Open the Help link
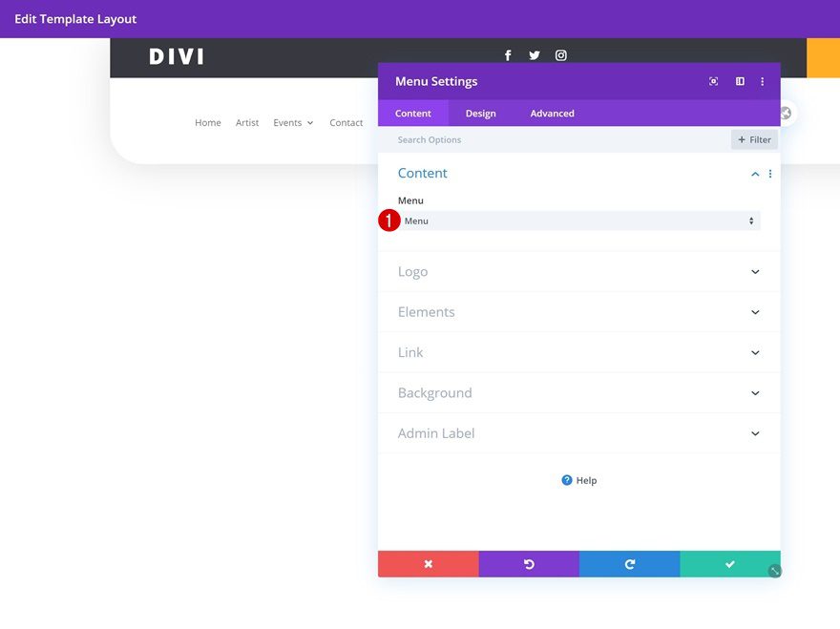 (x=579, y=481)
